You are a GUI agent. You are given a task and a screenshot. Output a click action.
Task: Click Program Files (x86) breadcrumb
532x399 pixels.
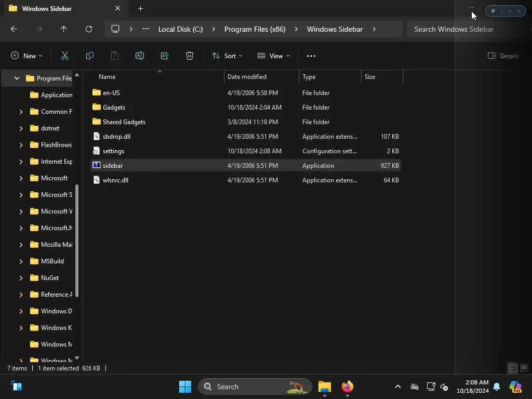[255, 29]
